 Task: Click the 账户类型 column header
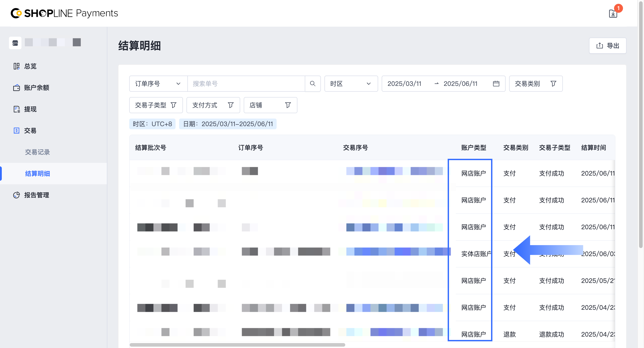(x=474, y=148)
